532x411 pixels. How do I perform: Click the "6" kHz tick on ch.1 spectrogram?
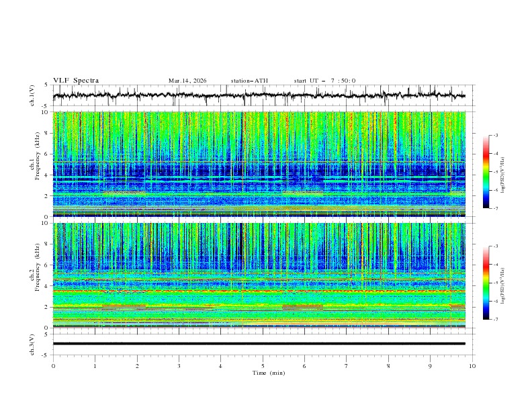(x=47, y=154)
